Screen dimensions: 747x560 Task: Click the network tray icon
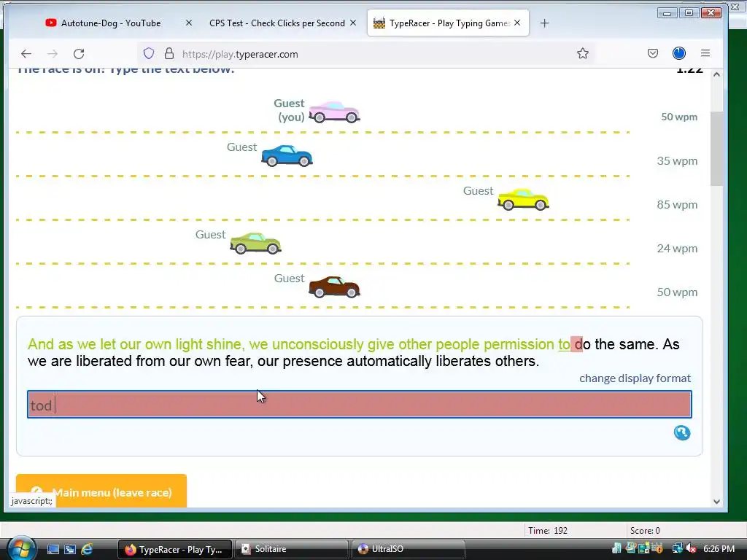tap(677, 549)
